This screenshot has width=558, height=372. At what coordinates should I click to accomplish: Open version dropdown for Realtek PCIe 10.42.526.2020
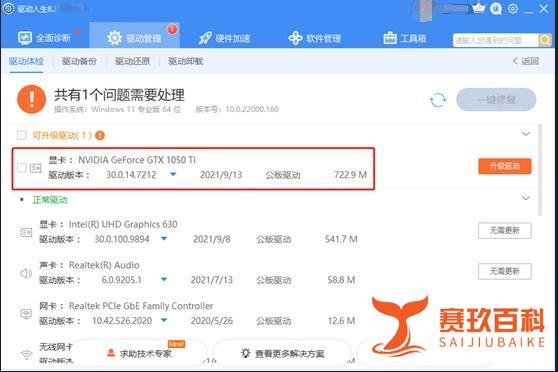[x=164, y=320]
